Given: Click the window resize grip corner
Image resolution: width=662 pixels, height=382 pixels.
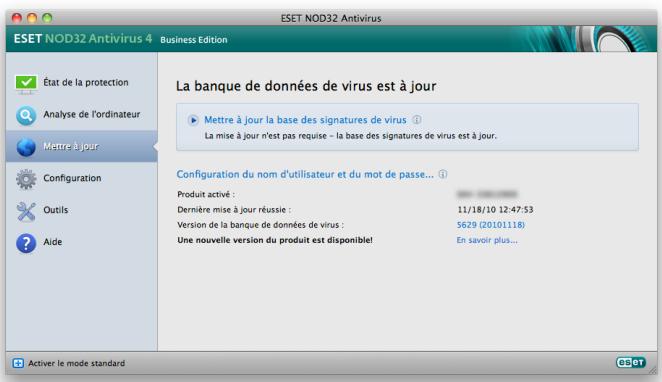Looking at the screenshot, I should click(653, 370).
